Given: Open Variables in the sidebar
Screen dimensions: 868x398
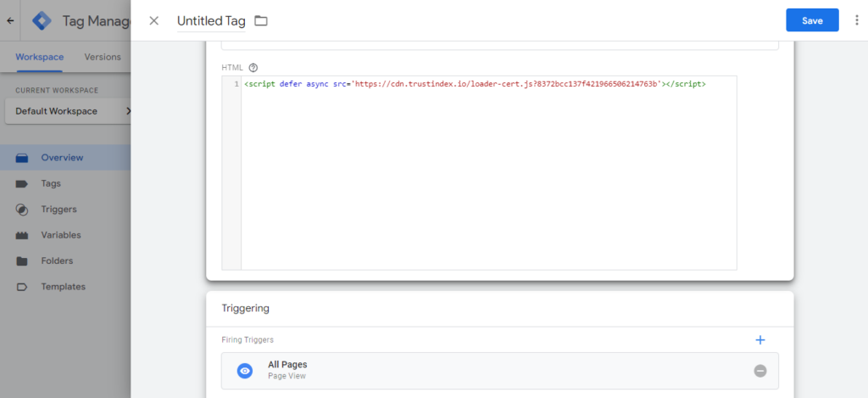Looking at the screenshot, I should pyautogui.click(x=61, y=235).
